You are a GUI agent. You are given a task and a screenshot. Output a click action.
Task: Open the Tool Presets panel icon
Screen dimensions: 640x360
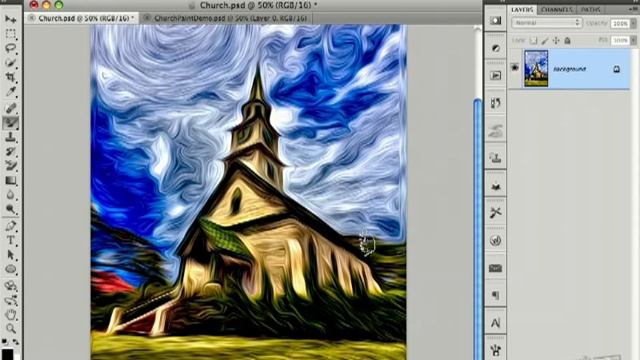coord(496,213)
